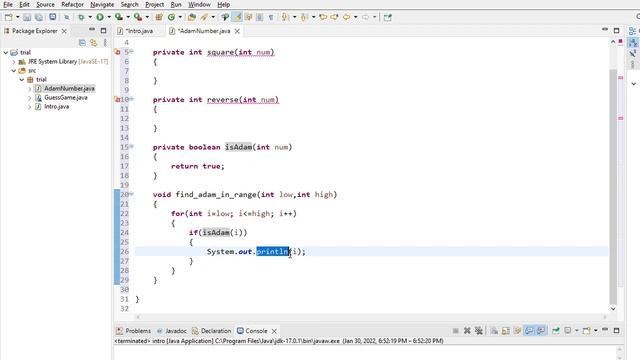The height and width of the screenshot is (360, 640).
Task: Toggle Mark Occurrences highlighted toolbar icon
Action: pos(237,17)
